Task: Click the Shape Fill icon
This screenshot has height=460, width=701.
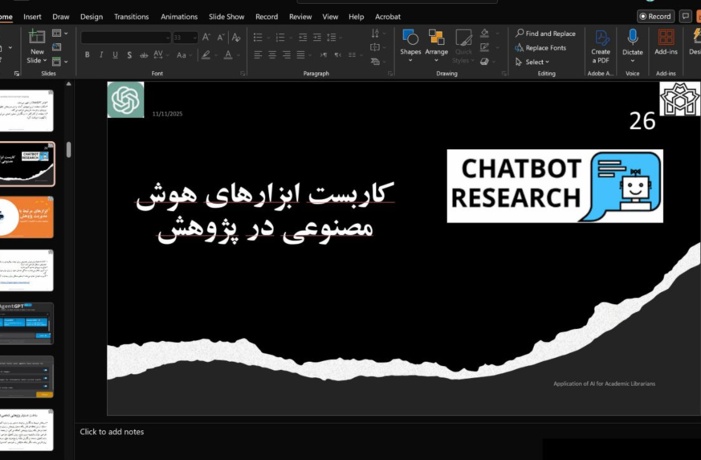Action: 485,33
